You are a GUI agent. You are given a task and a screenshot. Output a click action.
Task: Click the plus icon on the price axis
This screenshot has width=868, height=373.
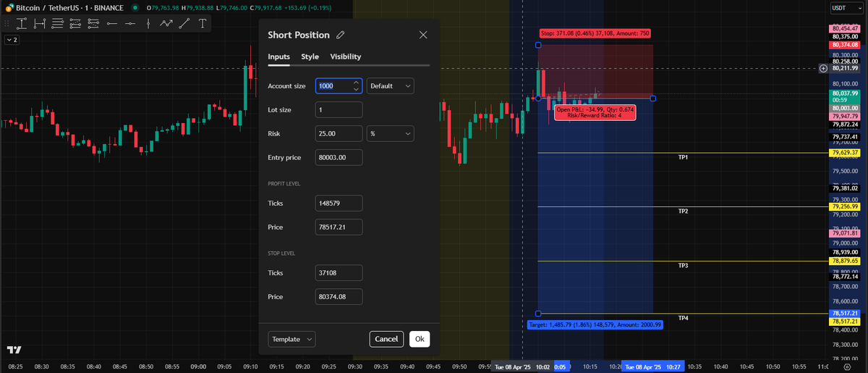coord(823,69)
